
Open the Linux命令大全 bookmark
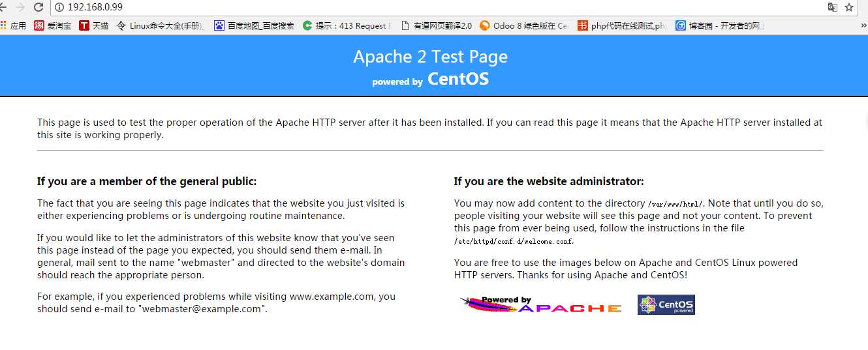[x=161, y=26]
